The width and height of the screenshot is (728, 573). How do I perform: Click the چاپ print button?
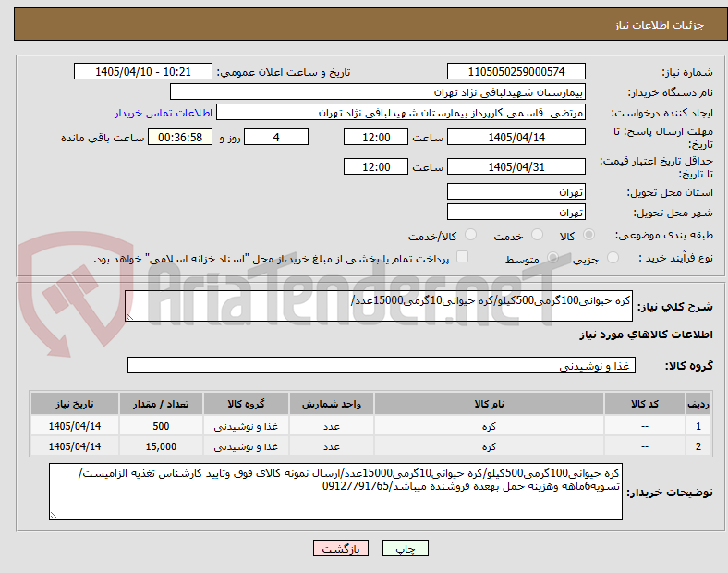[406, 548]
